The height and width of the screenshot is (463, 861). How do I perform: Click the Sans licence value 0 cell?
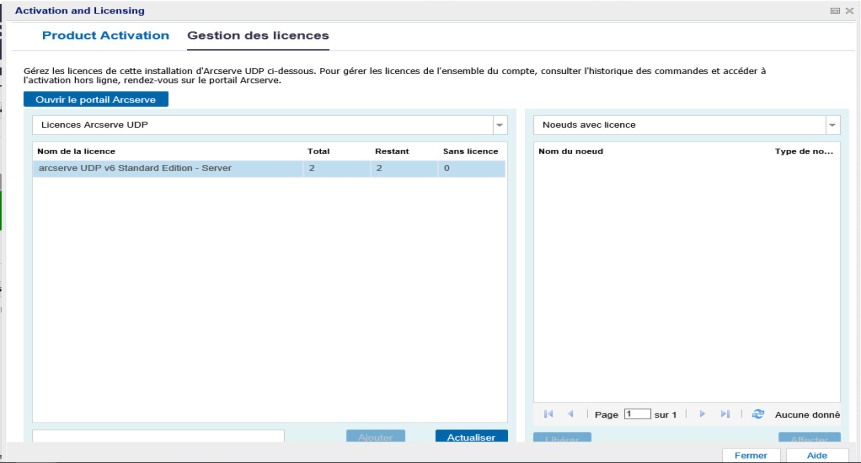[x=472, y=168]
